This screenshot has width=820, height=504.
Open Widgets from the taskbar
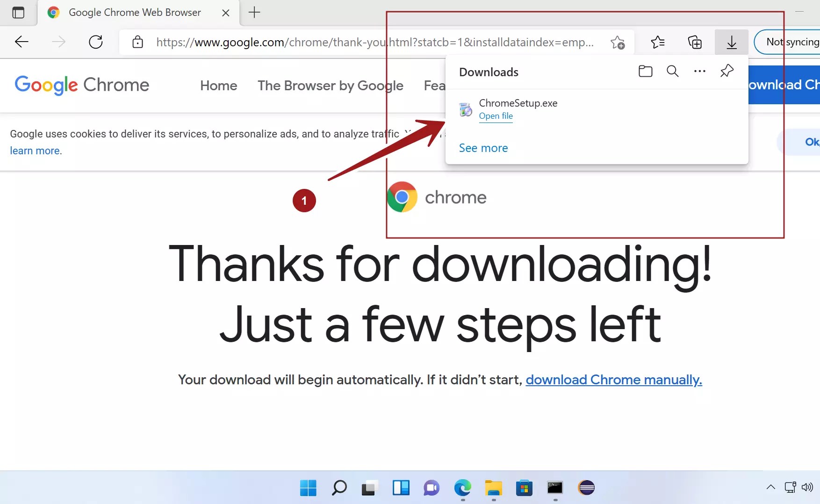pyautogui.click(x=401, y=488)
